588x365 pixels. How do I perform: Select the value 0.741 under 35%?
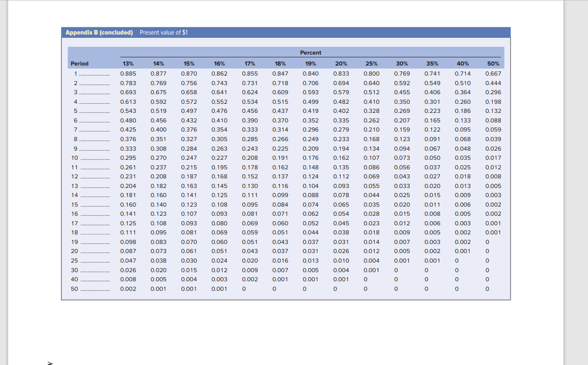[433, 73]
